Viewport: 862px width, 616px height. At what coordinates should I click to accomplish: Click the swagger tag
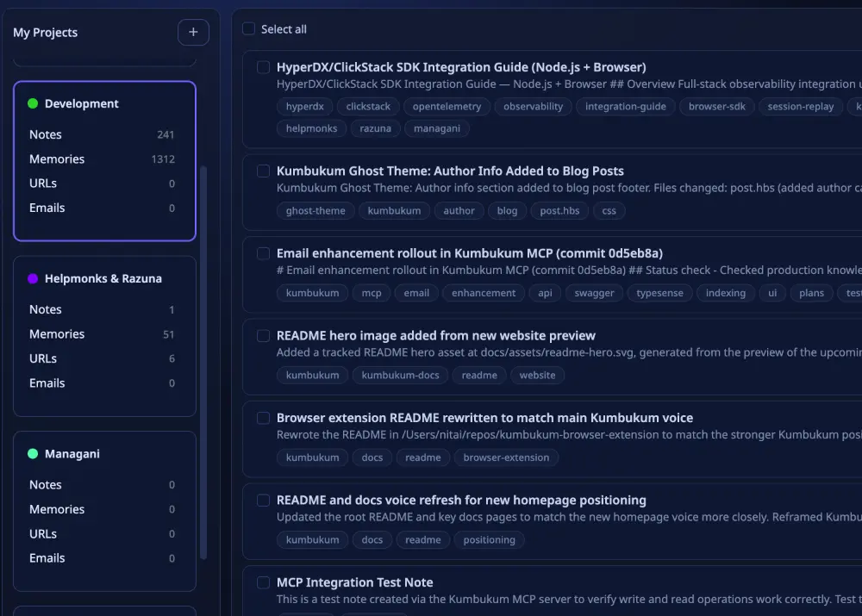(594, 294)
